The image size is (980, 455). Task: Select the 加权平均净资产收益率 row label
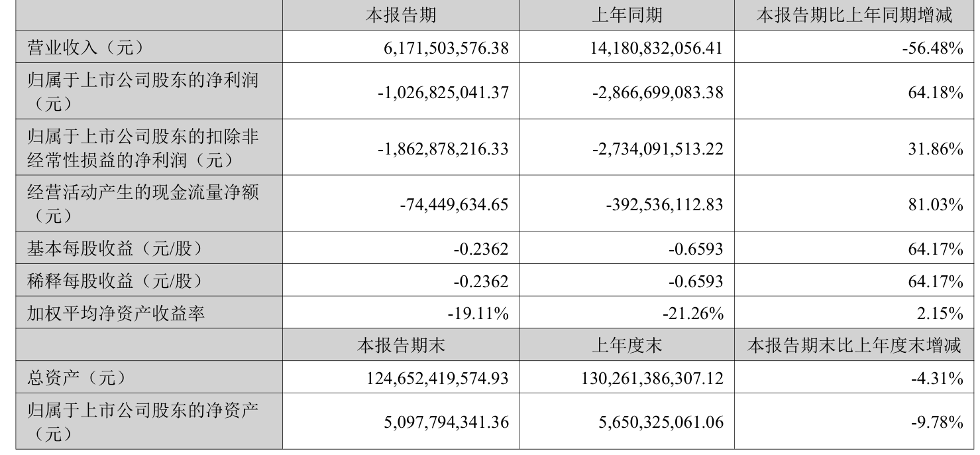coord(115,313)
